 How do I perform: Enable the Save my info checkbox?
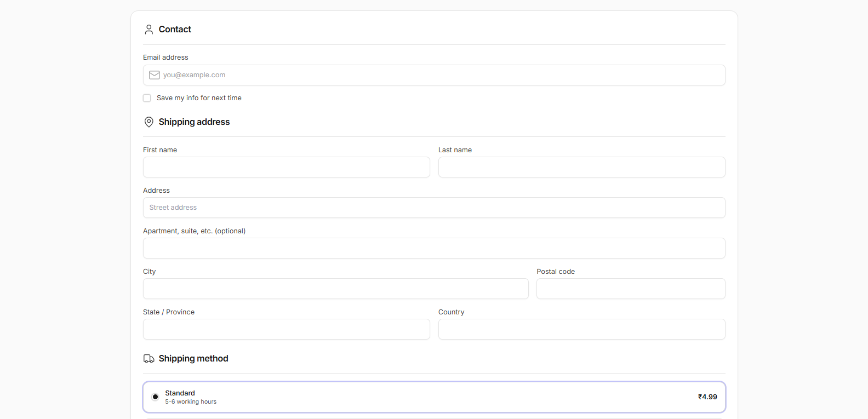[147, 98]
